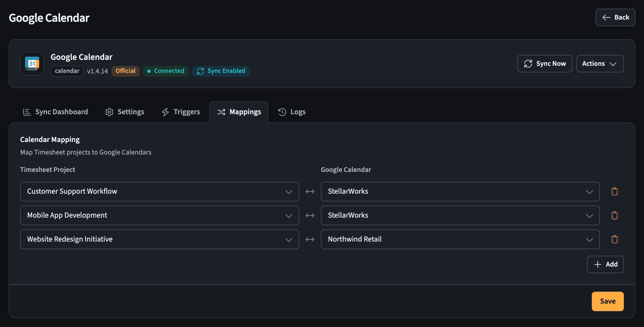Screen dimensions: 644x327
Task: Click the Official badge
Action: pos(126,71)
